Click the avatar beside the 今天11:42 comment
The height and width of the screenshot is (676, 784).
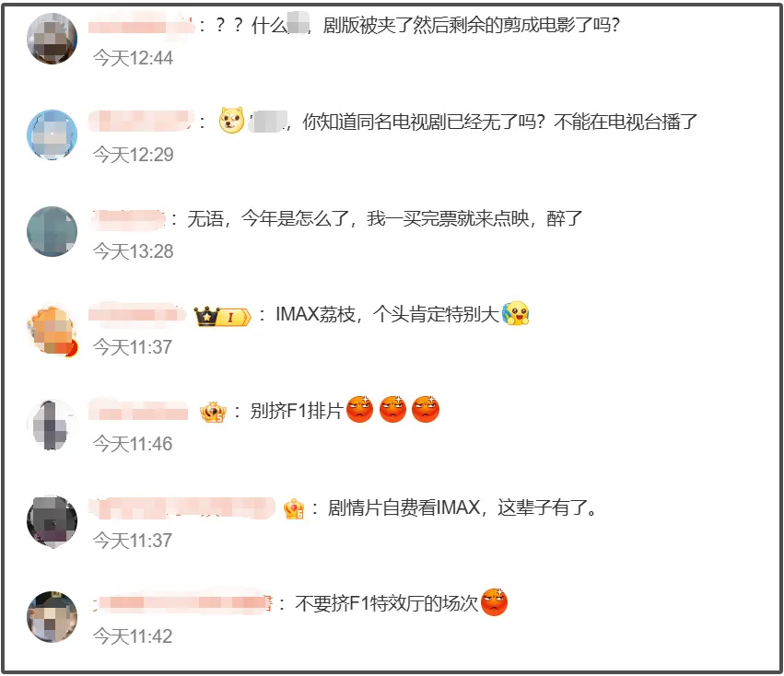(x=52, y=616)
